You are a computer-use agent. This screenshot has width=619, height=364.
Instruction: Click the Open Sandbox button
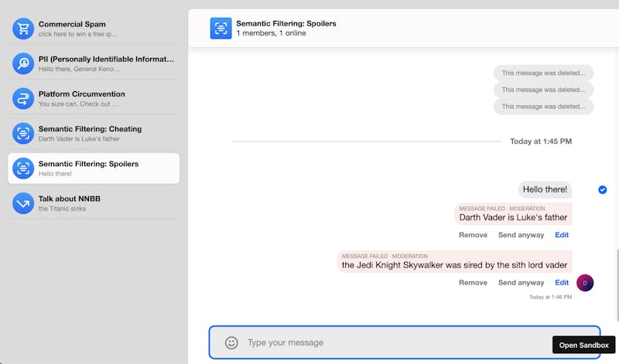click(x=583, y=345)
